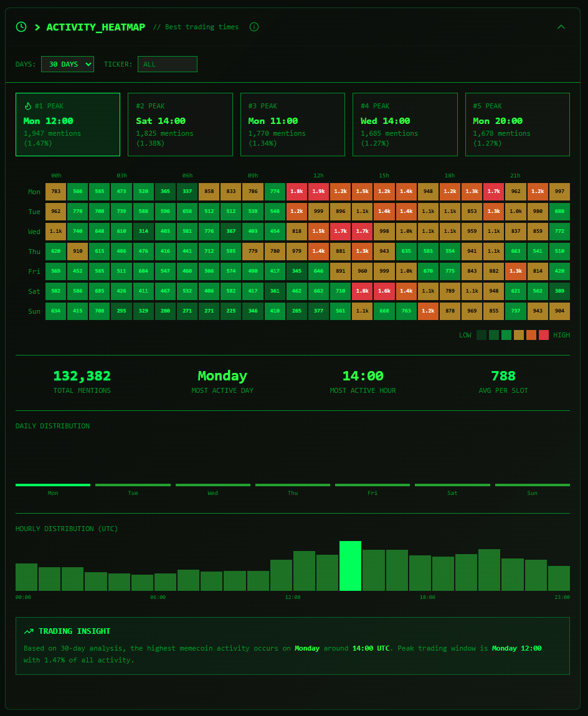Click the info icon after Best trading times
Screen dimensions: 588x716
[254, 27]
